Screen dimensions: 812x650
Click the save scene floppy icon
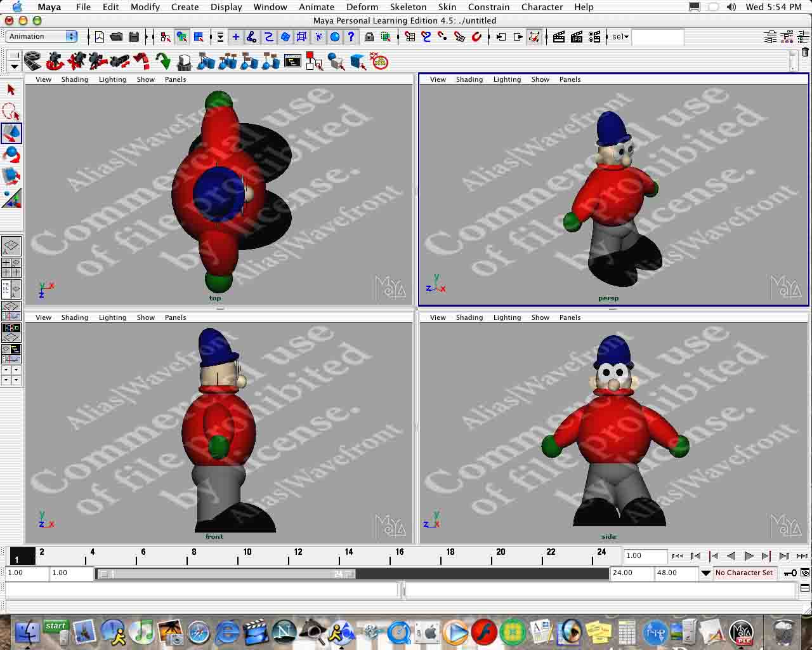point(134,37)
